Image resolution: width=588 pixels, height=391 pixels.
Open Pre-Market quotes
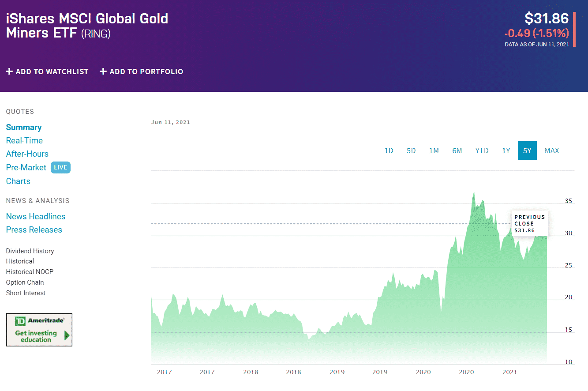click(26, 168)
